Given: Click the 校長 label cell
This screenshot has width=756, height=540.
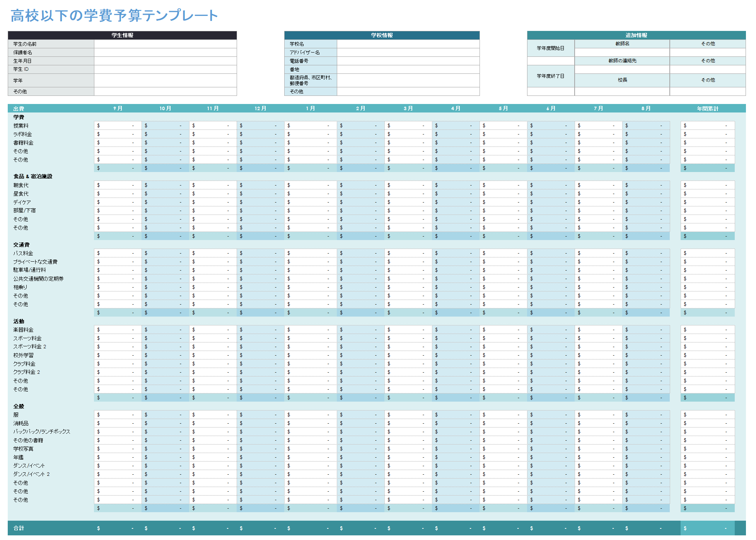Looking at the screenshot, I should click(x=622, y=80).
